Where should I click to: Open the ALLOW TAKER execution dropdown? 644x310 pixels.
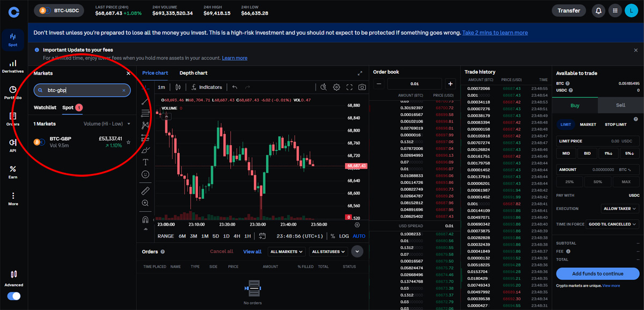point(620,208)
